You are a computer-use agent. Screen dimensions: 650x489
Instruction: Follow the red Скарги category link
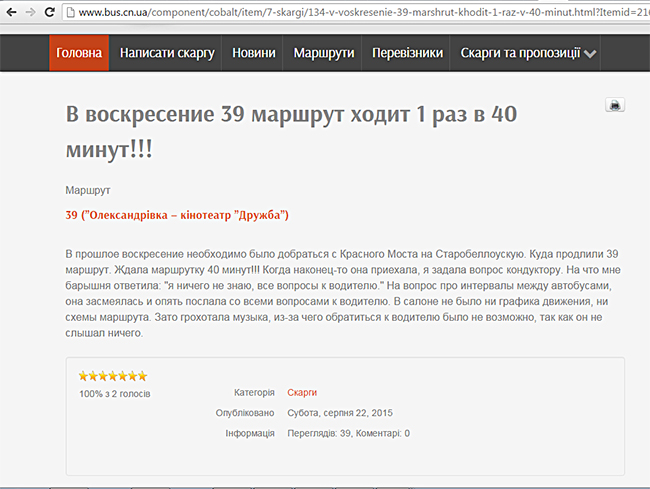pyautogui.click(x=302, y=392)
